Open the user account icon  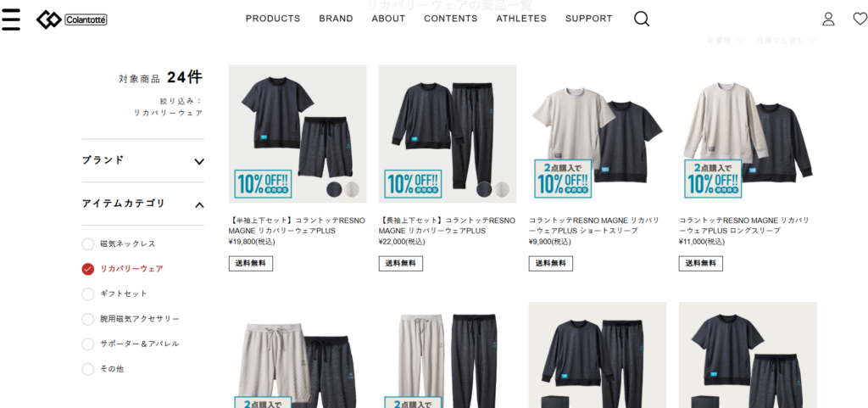[828, 19]
